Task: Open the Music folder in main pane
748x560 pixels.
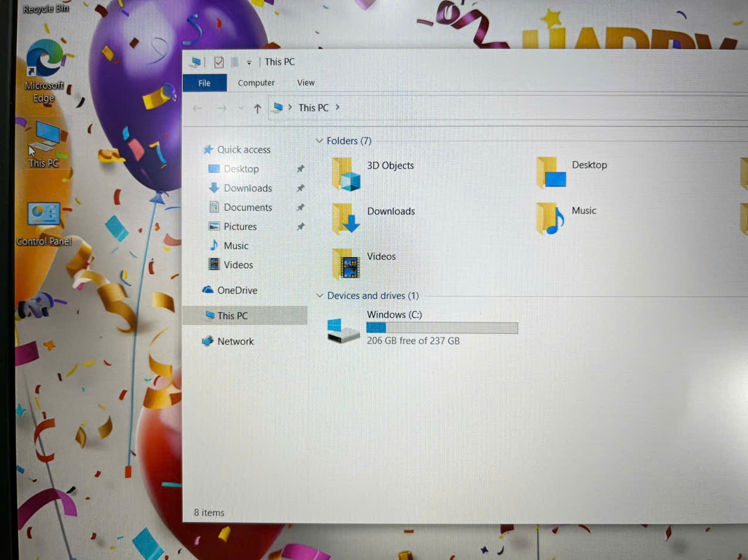Action: pos(550,219)
